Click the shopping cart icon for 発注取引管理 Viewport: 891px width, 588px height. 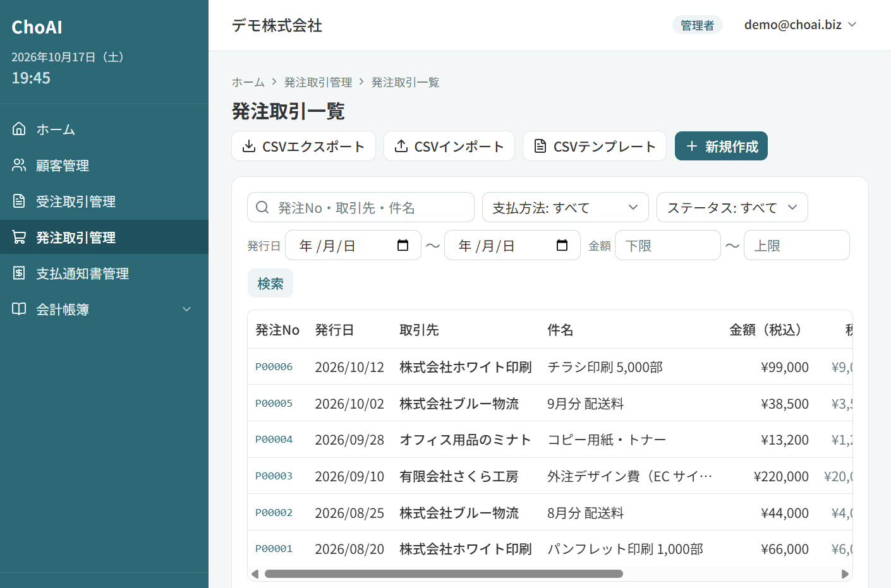click(x=19, y=237)
